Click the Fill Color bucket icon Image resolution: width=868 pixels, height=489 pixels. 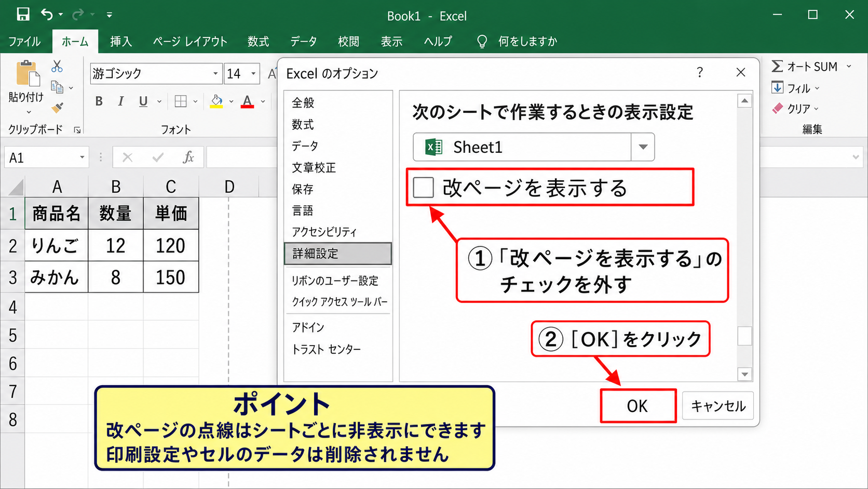(216, 101)
